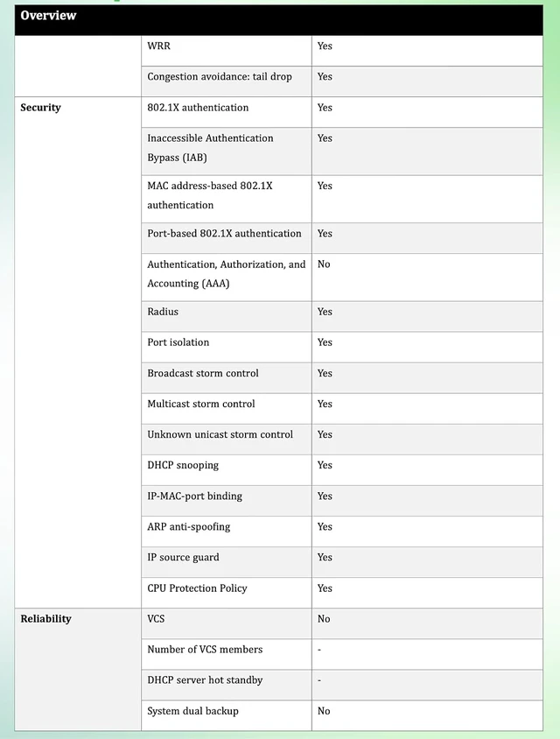The image size is (560, 739).
Task: Click the WRR feature row
Action: coord(342,51)
